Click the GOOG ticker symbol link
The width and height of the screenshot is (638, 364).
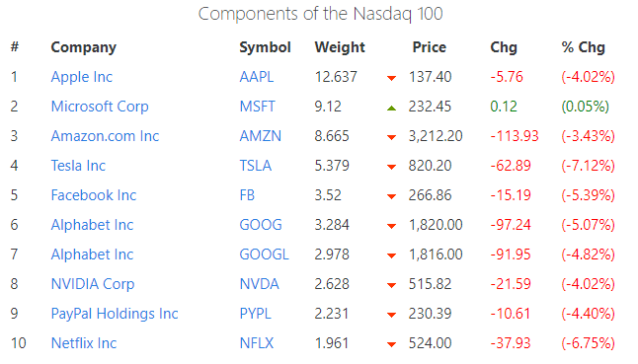click(261, 225)
